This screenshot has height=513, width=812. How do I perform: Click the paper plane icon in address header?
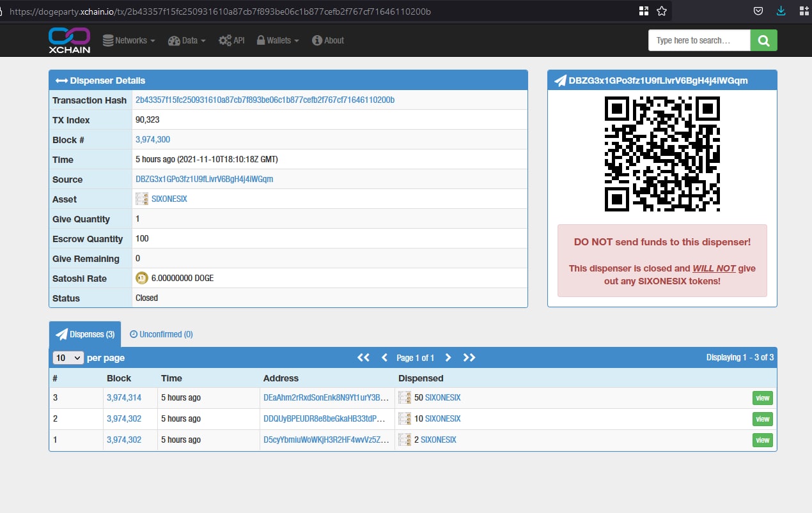point(560,80)
